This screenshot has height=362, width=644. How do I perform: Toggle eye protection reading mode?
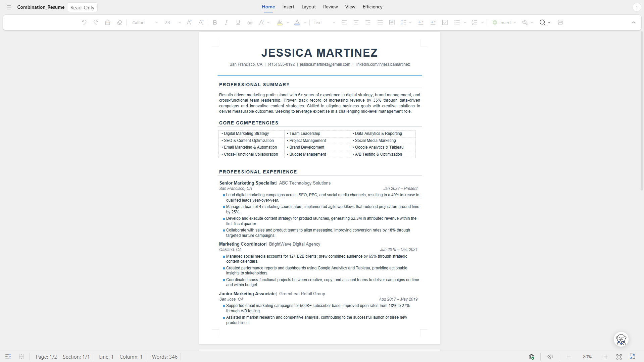tap(550, 357)
